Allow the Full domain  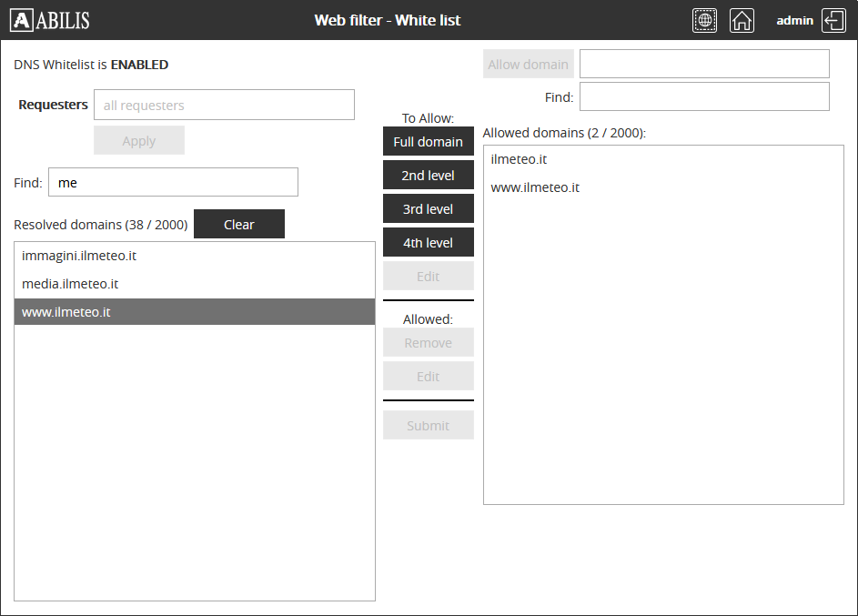(428, 142)
